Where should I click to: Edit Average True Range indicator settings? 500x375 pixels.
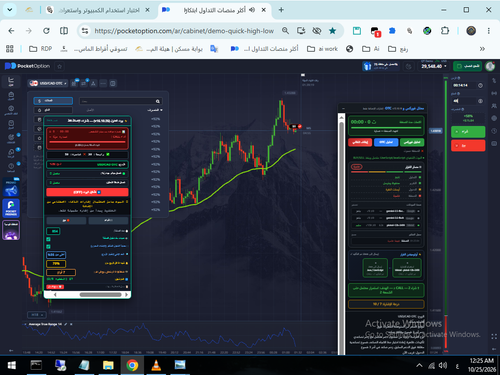(66, 324)
